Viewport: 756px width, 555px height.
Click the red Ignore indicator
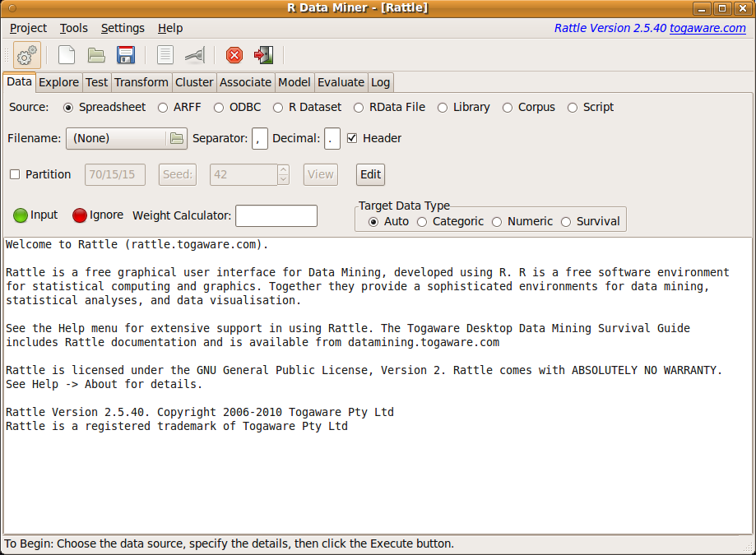coord(80,215)
